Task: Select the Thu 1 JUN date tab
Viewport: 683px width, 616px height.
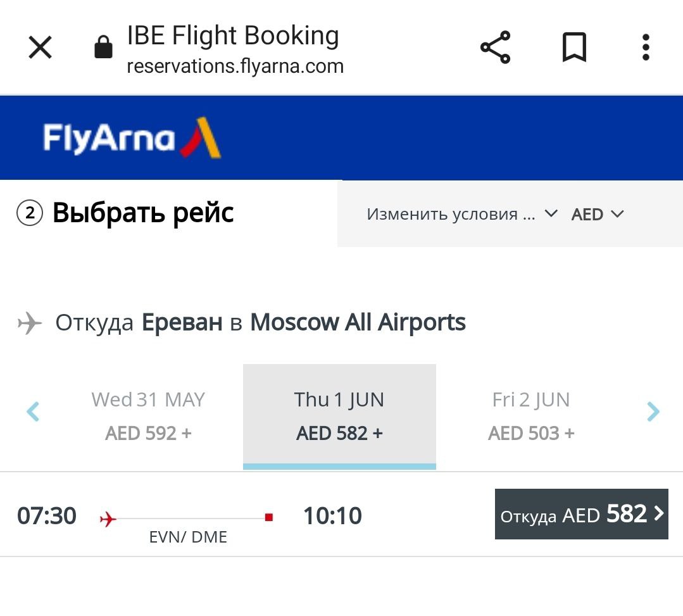Action: tap(339, 416)
